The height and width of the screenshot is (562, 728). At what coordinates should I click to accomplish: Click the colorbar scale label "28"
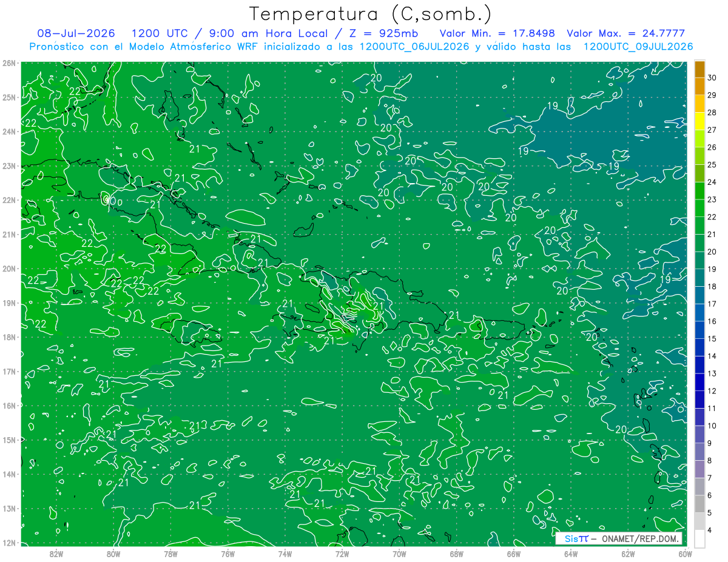[712, 112]
